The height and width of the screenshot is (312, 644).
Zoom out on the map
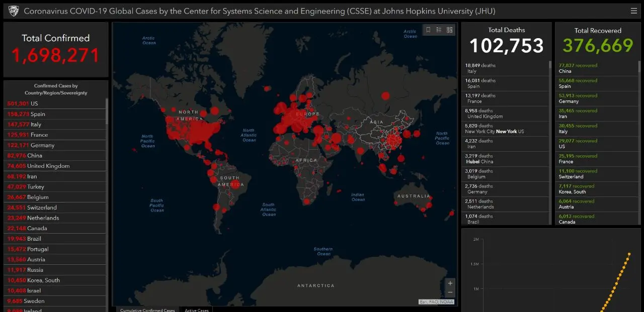pos(450,292)
